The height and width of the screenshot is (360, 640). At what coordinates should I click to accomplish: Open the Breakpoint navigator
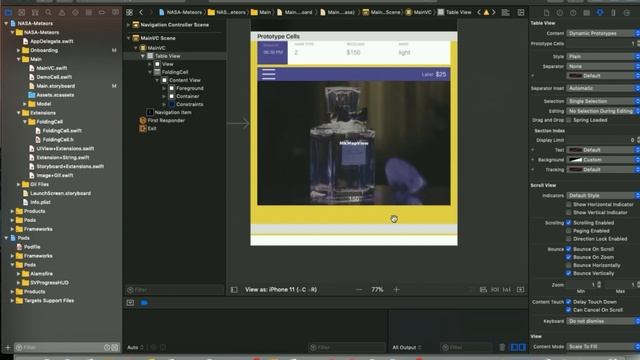102,13
